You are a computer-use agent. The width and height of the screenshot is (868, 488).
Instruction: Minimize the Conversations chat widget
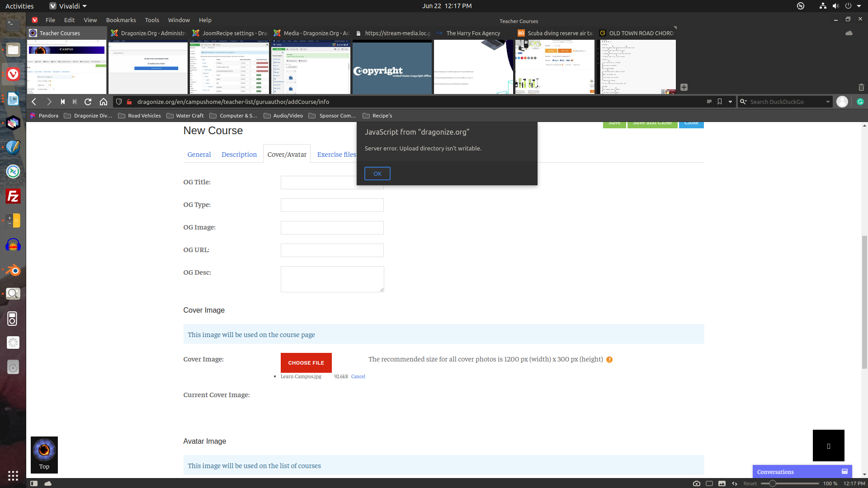[844, 472]
